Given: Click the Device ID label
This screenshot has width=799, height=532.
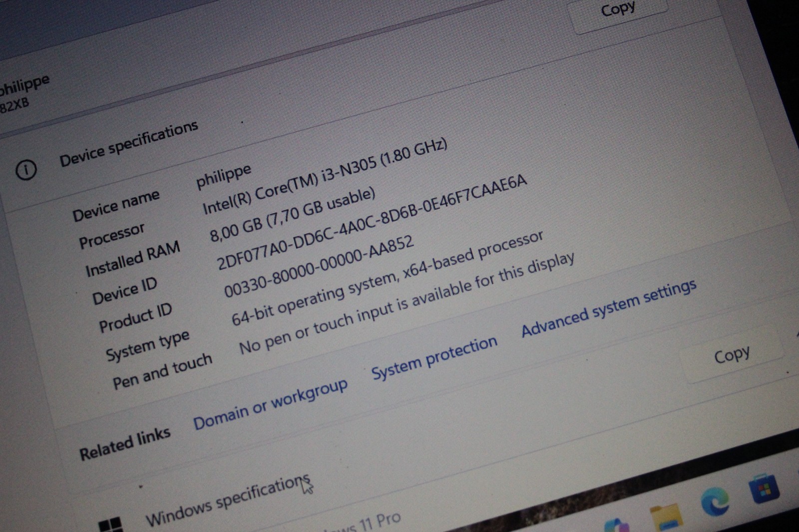Looking at the screenshot, I should [x=124, y=290].
